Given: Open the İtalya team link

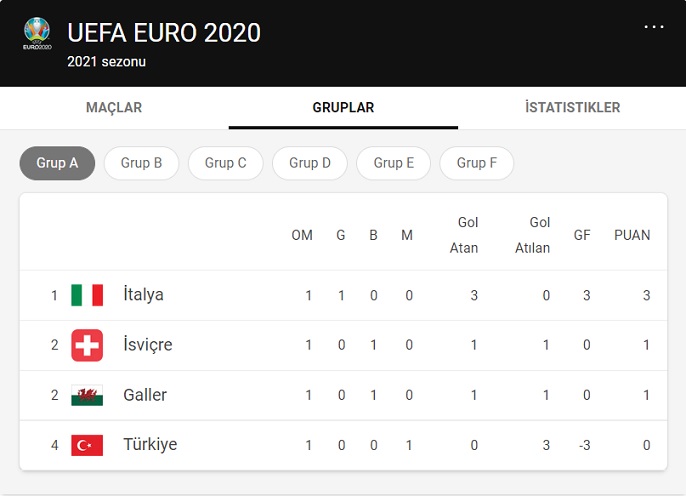Looking at the screenshot, I should (143, 295).
